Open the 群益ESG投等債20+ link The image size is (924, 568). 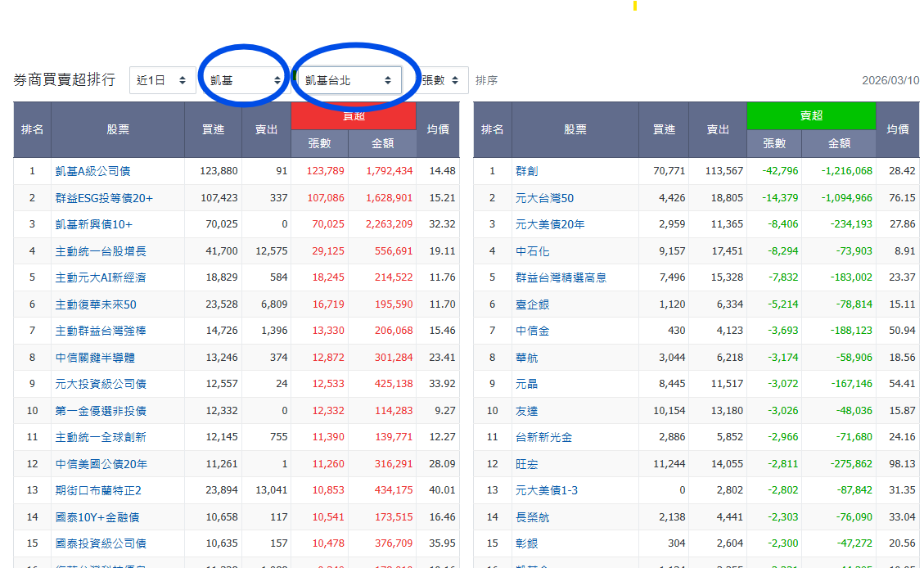coord(97,197)
